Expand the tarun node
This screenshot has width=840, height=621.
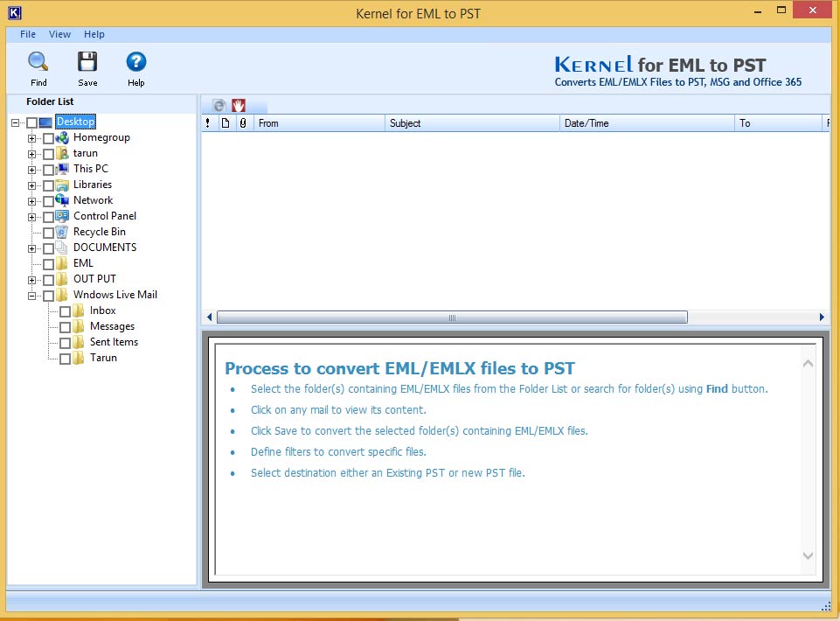(31, 154)
